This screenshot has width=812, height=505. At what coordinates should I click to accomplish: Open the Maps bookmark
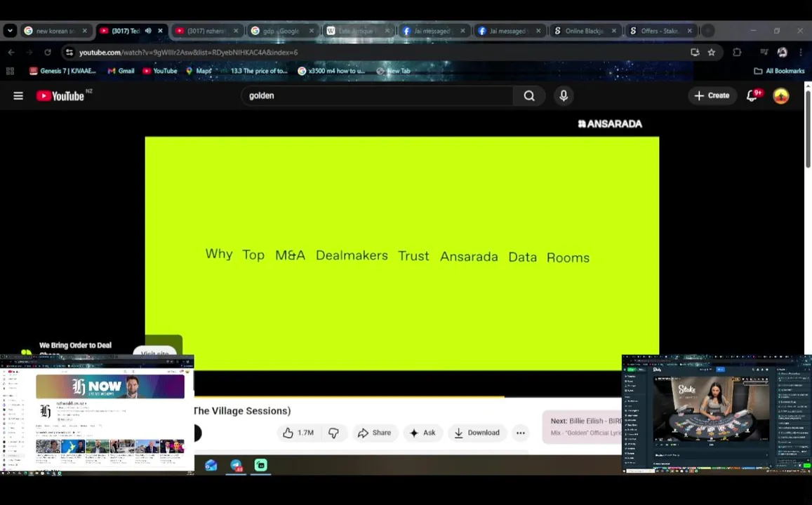(x=199, y=71)
